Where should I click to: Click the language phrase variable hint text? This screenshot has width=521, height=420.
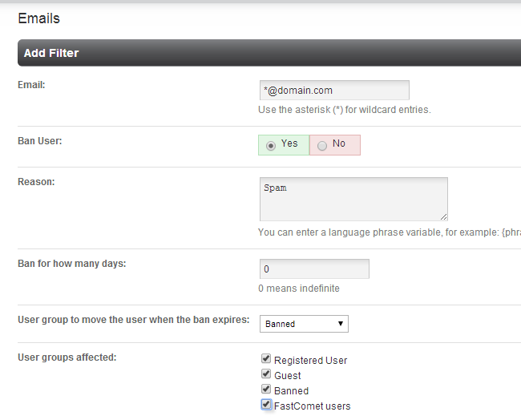coord(390,232)
